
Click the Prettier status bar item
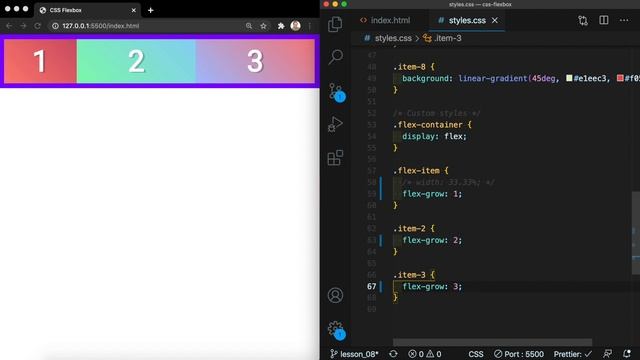[x=573, y=354]
